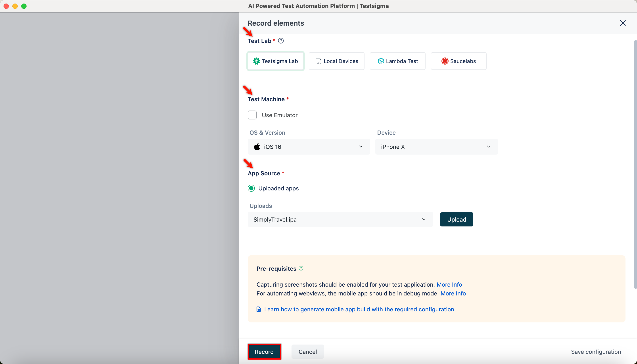
Task: Open the Learn how to generate mobile app build link
Action: point(359,309)
